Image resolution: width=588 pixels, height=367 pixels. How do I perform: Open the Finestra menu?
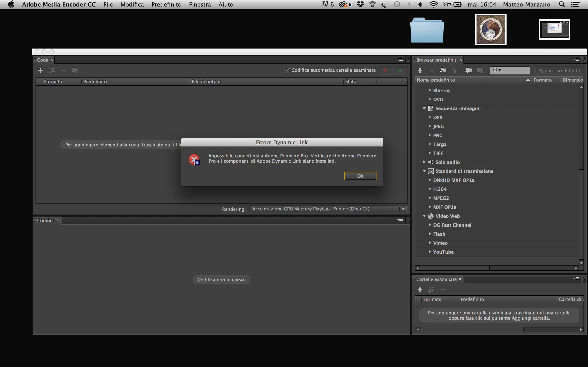(200, 4)
